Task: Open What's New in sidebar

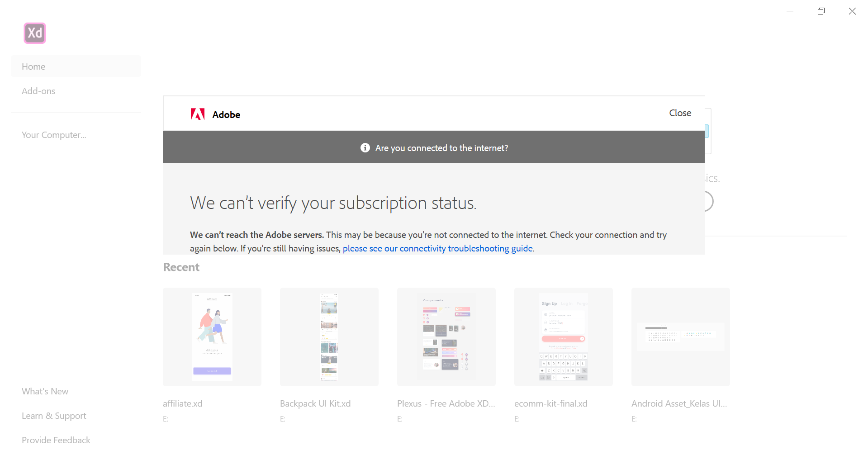Action: pyautogui.click(x=45, y=391)
